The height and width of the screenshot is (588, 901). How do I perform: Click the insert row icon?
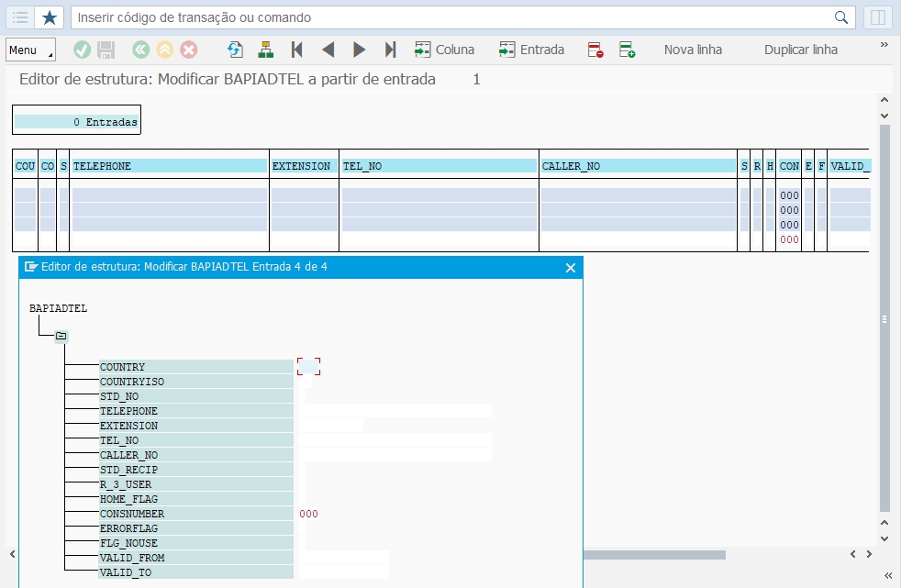[627, 50]
